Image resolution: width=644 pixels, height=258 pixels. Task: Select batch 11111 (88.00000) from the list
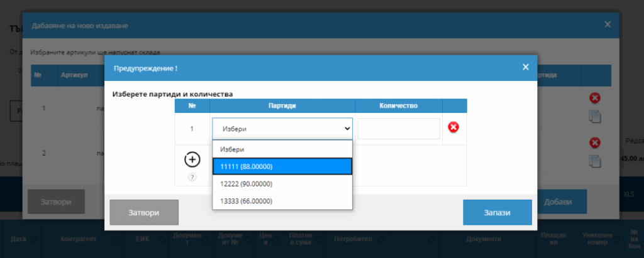pyautogui.click(x=282, y=166)
